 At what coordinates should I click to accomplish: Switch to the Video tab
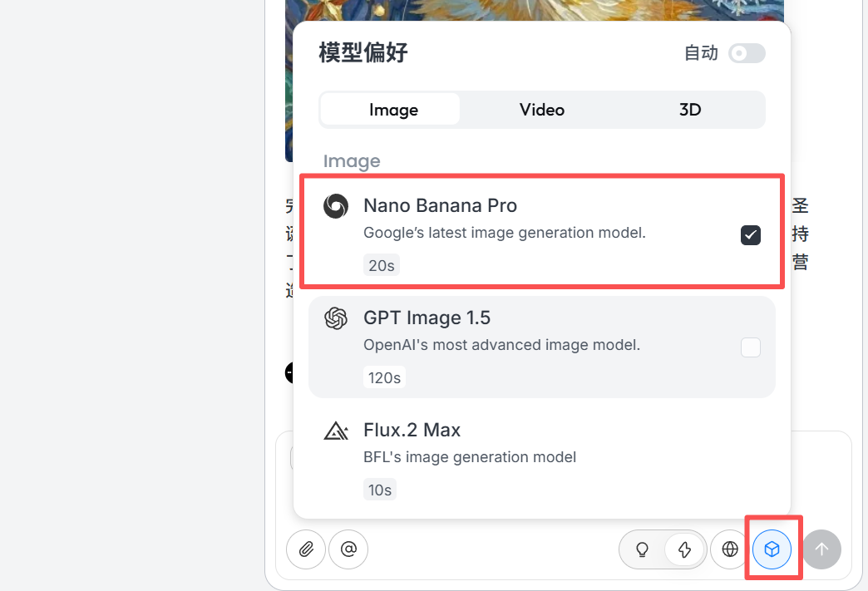pyautogui.click(x=541, y=110)
